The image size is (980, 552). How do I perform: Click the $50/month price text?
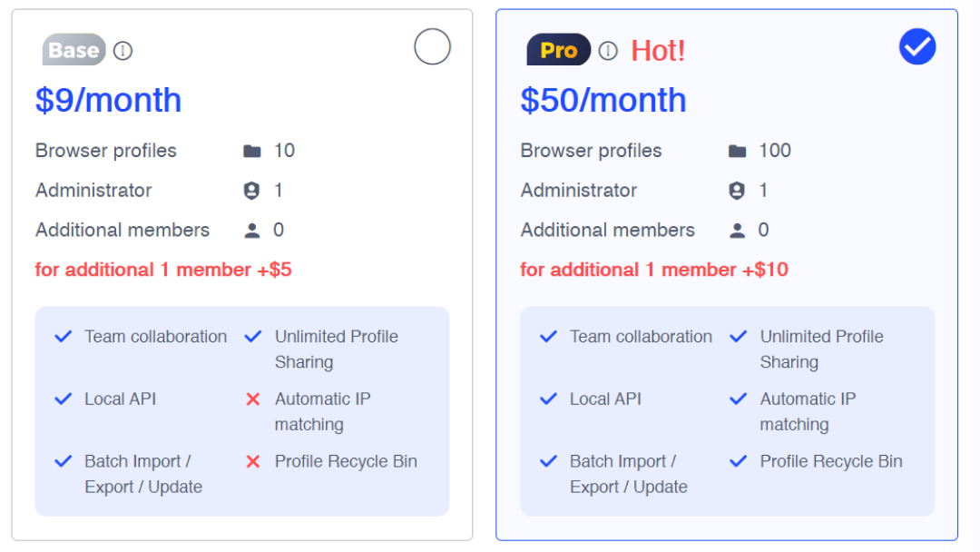tap(603, 100)
